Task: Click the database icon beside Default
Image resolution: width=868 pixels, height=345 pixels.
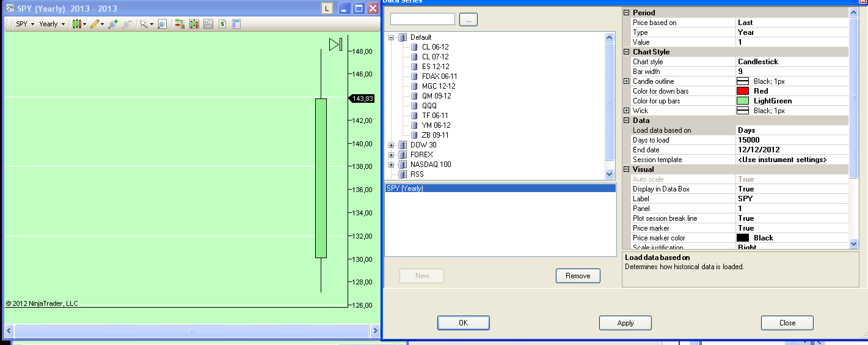Action: (403, 37)
